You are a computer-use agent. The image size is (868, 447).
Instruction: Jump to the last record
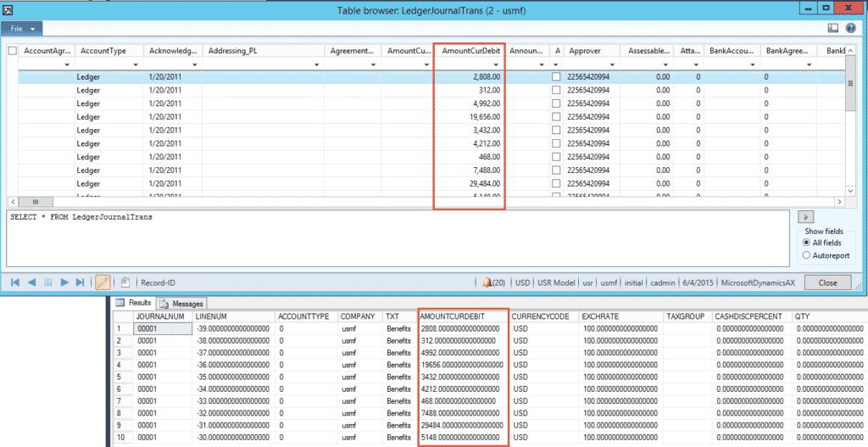[x=80, y=282]
